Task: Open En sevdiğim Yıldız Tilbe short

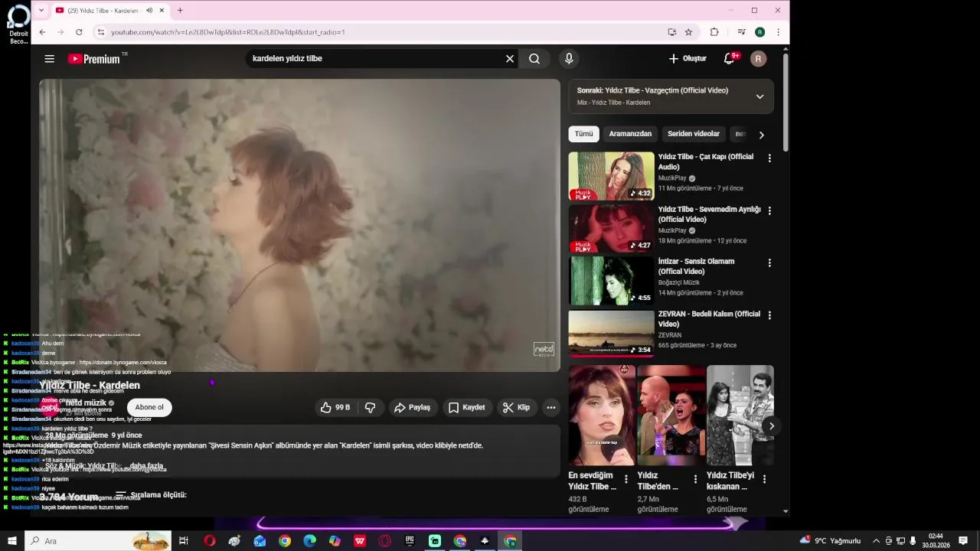Action: tap(602, 416)
